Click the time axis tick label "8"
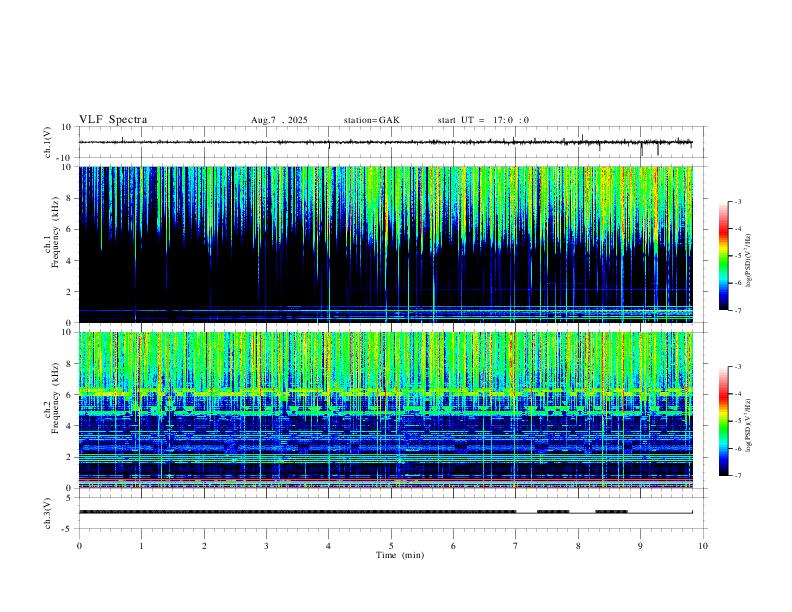Viewport: 792px width, 612px height. 578,546
